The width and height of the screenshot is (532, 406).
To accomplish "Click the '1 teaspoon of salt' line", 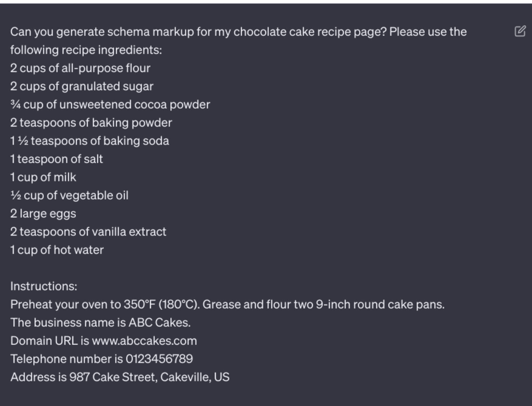I will (57, 159).
